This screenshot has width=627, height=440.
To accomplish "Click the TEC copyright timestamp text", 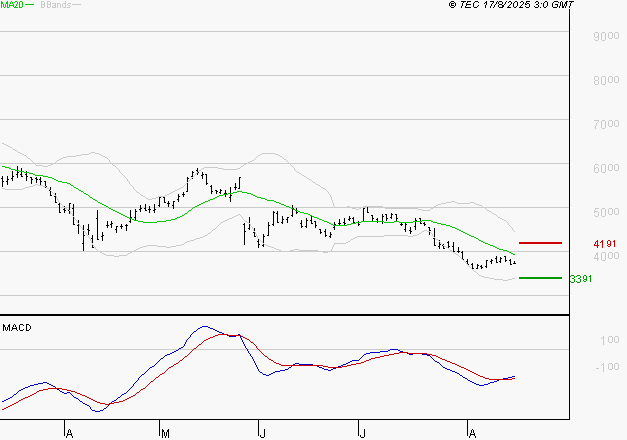I will click(x=511, y=5).
